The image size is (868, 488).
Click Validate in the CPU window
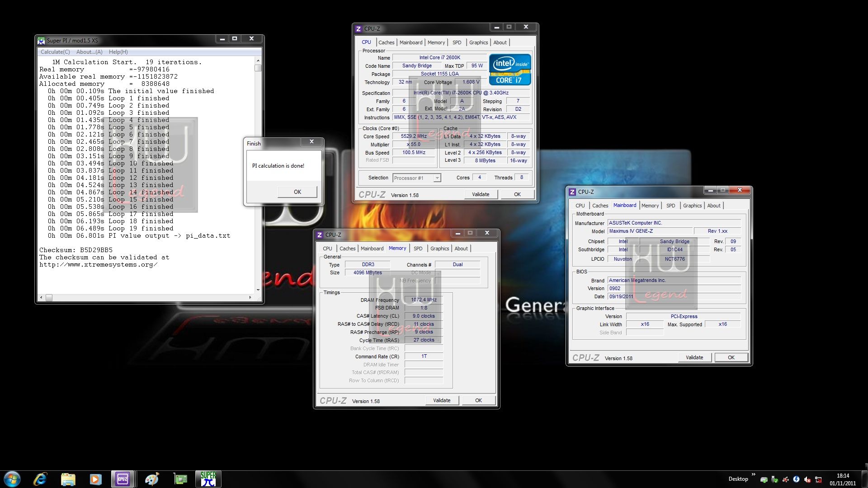(x=481, y=194)
